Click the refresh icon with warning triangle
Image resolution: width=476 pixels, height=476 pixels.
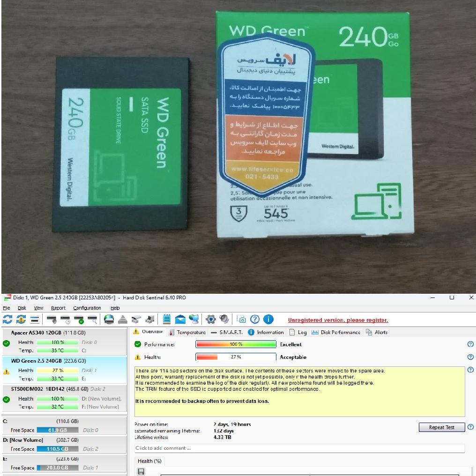[x=21, y=320]
